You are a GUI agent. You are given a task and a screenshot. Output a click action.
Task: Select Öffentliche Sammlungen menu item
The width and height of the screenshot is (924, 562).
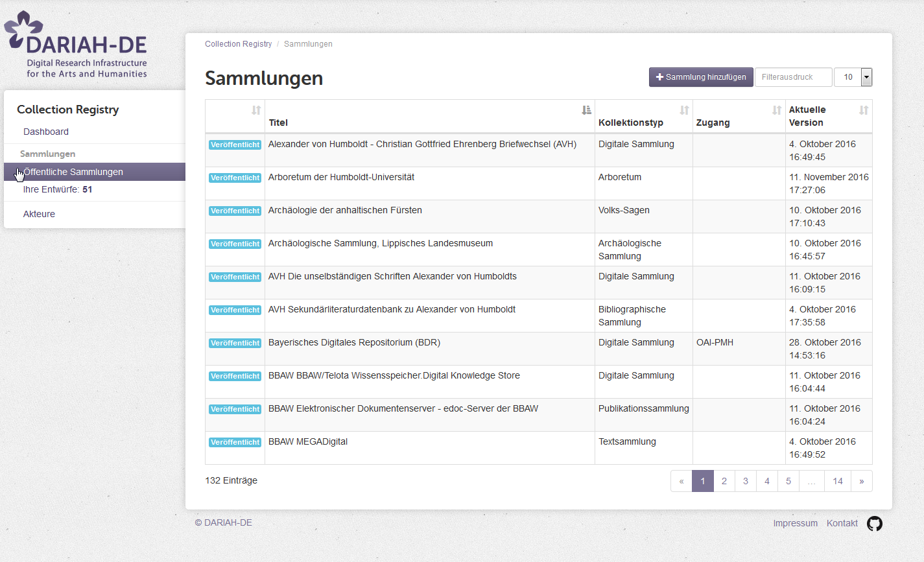73,172
